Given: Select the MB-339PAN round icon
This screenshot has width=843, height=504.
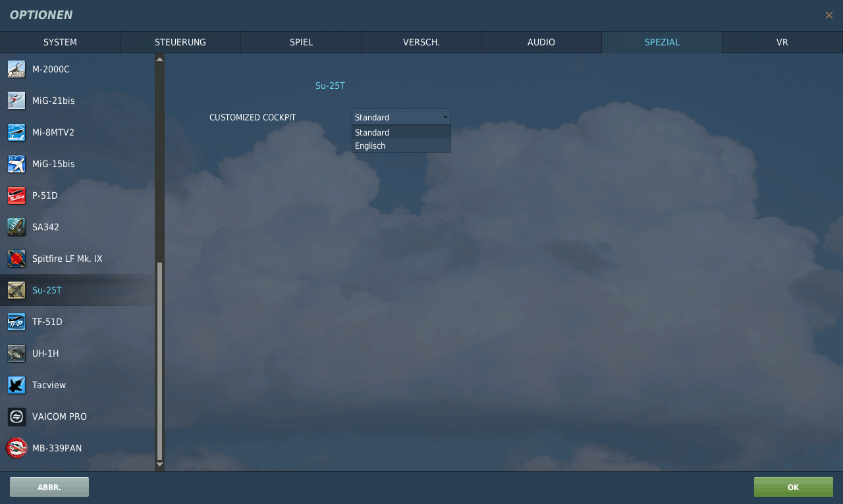Looking at the screenshot, I should [16, 448].
